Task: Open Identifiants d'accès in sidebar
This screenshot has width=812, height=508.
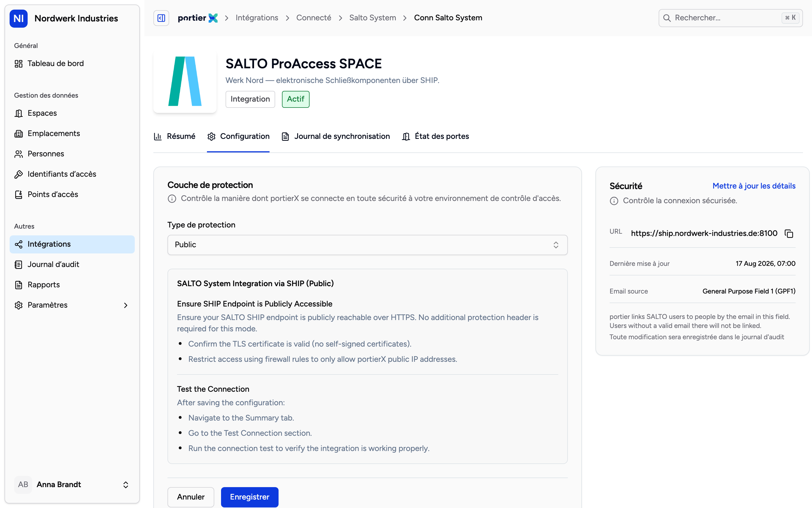Action: [x=72, y=174]
